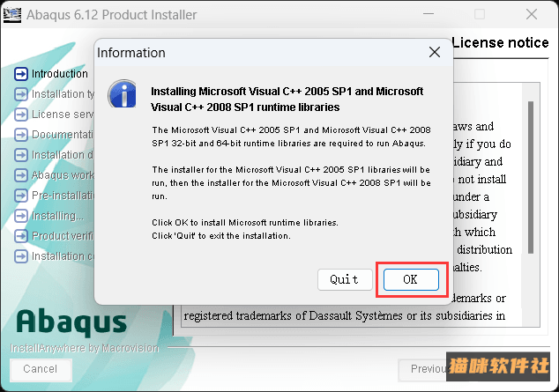Click the Cancel button in the installer

point(41,369)
